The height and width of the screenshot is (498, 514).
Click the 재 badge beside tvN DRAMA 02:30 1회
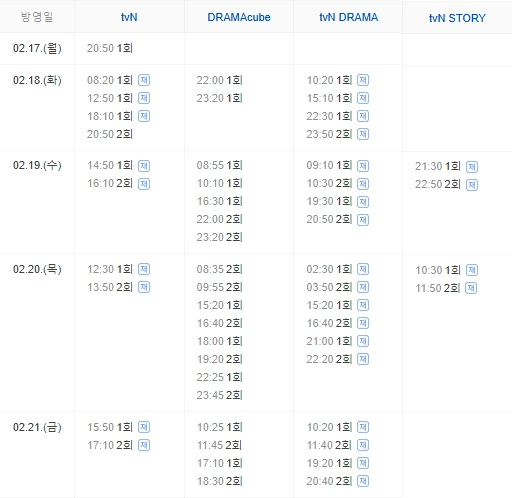(363, 269)
